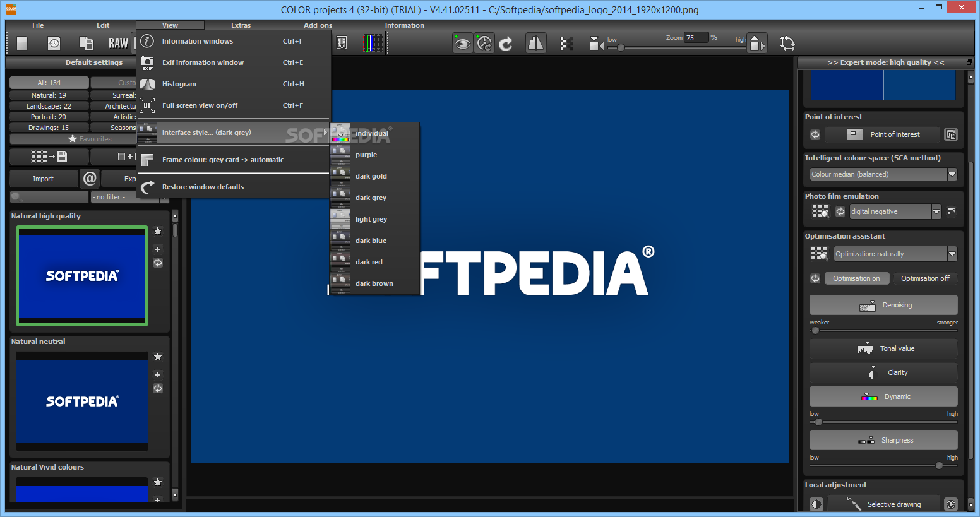
Task: Select Full screen view on/off
Action: tap(233, 105)
